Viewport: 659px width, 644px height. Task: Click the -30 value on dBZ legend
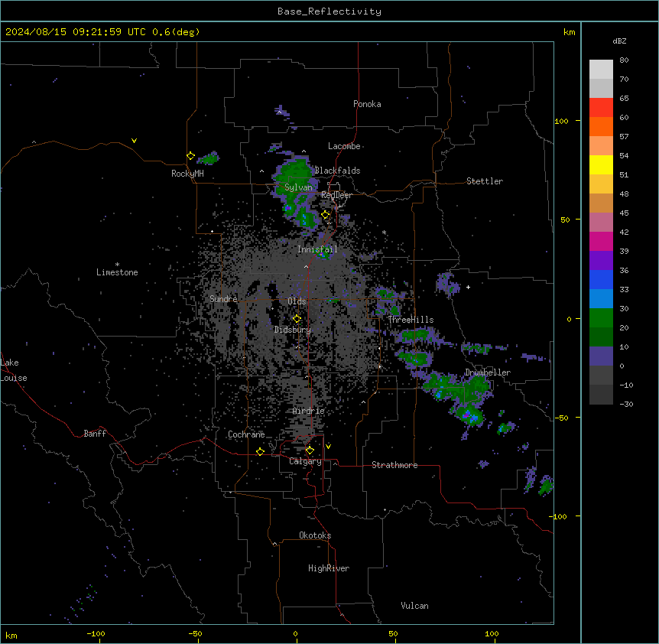pos(626,404)
